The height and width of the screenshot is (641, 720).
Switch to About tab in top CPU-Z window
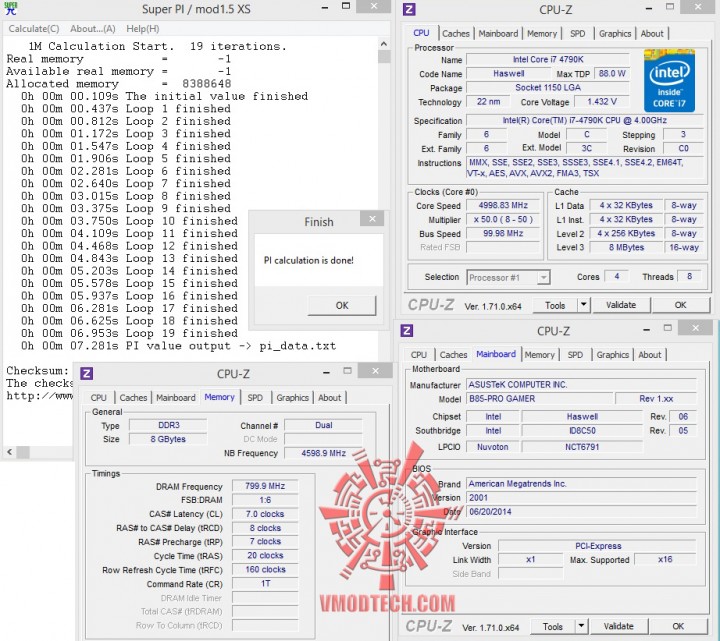(652, 34)
